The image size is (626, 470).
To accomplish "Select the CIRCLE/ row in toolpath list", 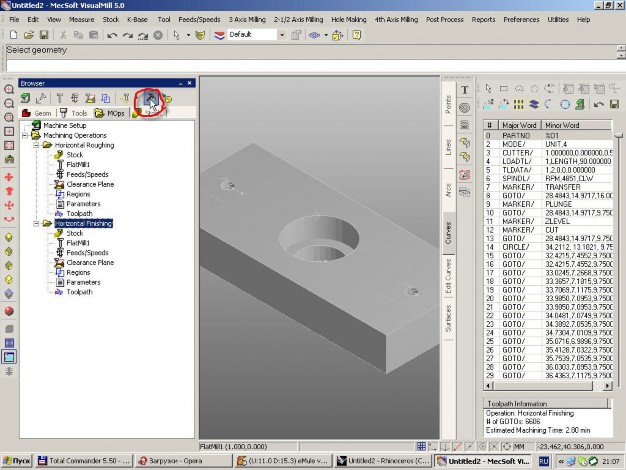I will 548,247.
